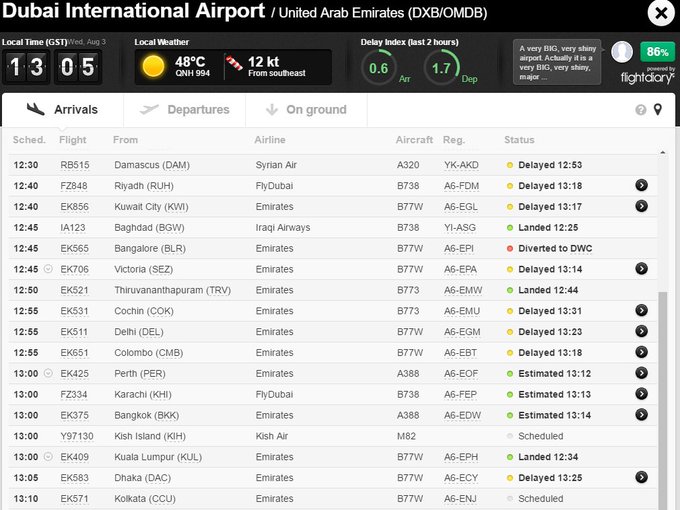Sort by From column header

coord(125,140)
